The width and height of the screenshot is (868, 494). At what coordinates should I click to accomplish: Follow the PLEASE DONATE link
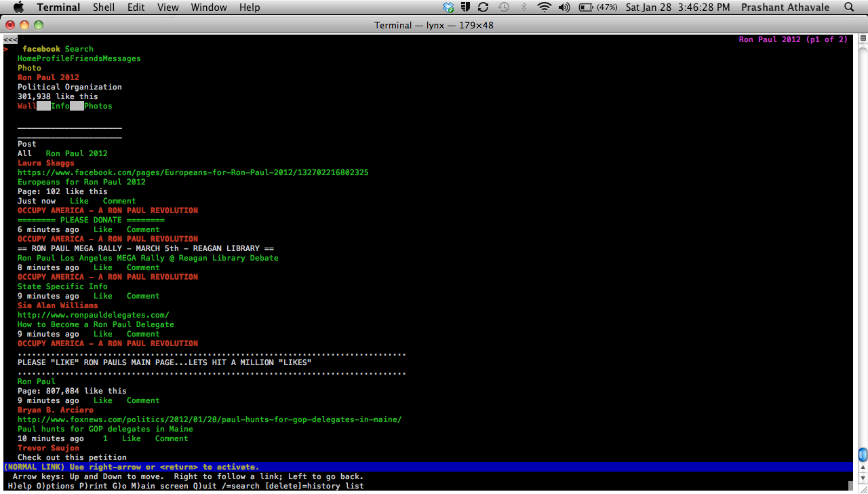91,220
